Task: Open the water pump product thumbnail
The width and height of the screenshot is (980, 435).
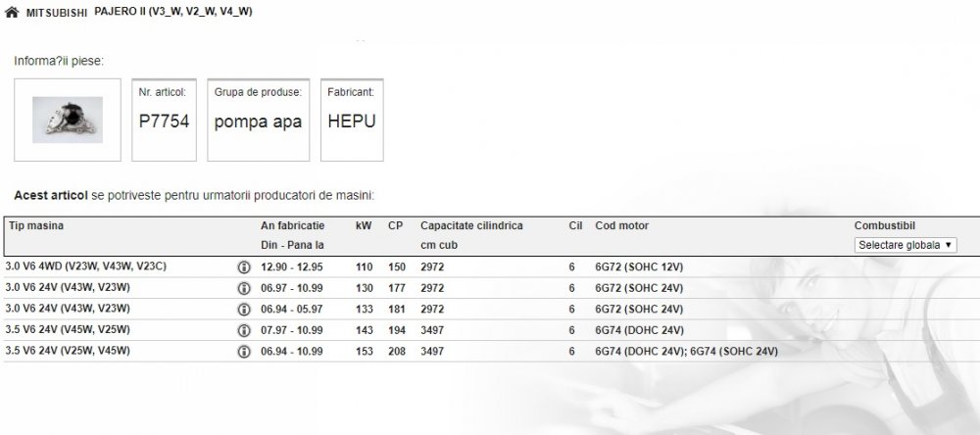Action: [68, 120]
